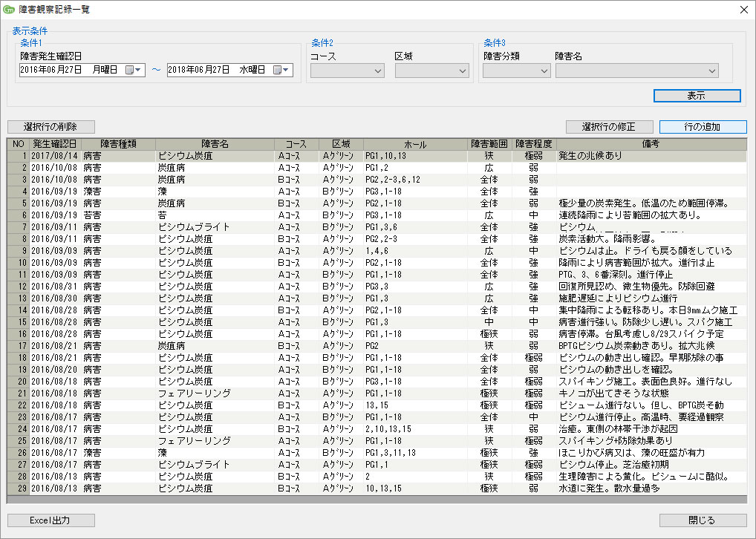
Task: Click the app icon in the title bar
Action: (x=8, y=9)
